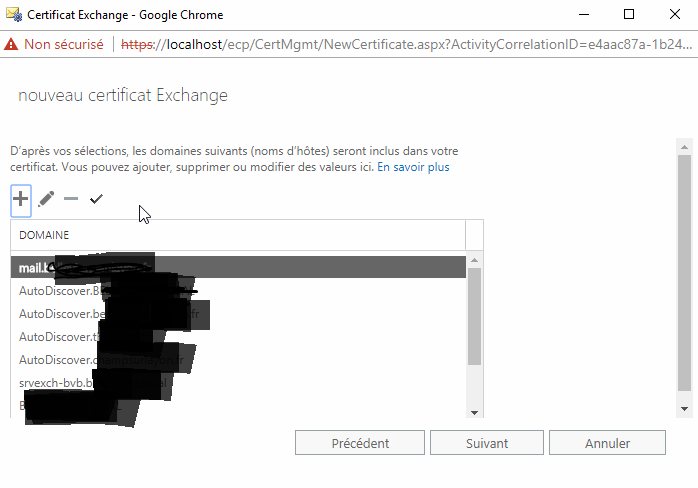Maximize the Certificat Exchange window
698x488 pixels.
[629, 14]
